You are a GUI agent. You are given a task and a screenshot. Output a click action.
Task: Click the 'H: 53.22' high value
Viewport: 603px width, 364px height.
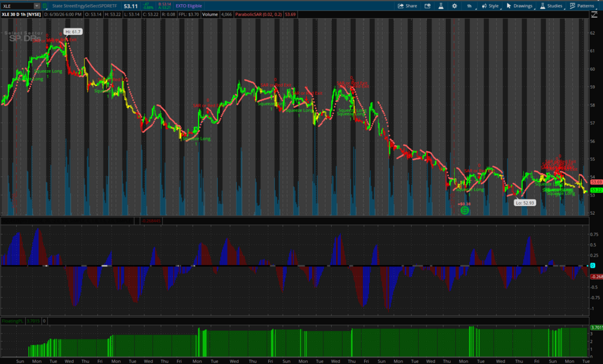coord(113,14)
